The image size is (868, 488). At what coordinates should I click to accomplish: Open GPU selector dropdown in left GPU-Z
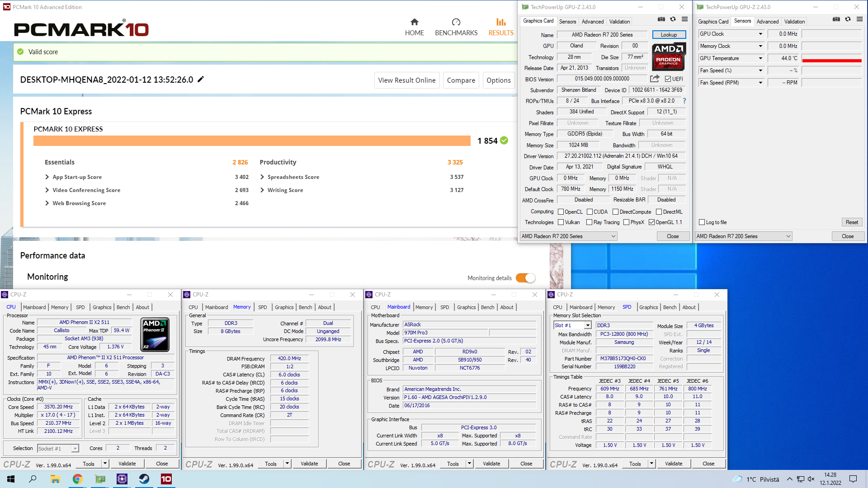568,236
